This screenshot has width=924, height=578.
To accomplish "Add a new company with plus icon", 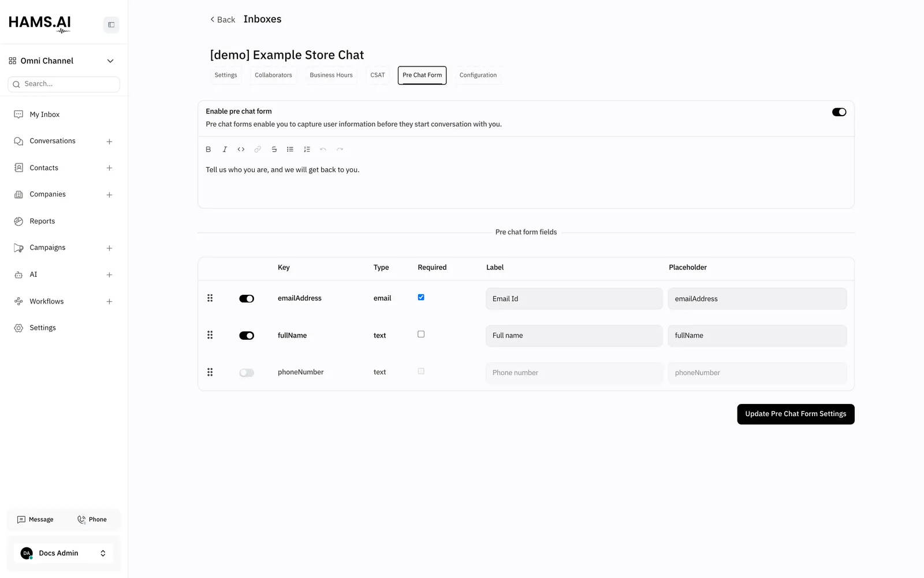I will [x=109, y=195].
